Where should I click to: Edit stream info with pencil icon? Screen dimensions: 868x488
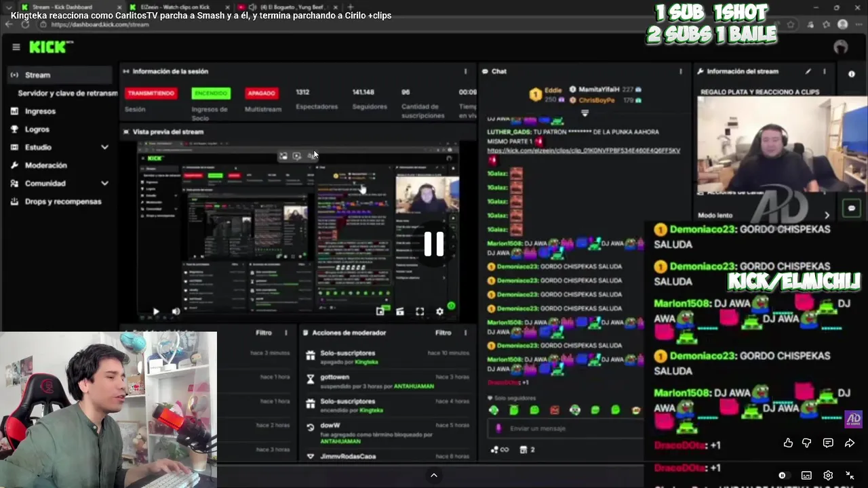click(808, 71)
